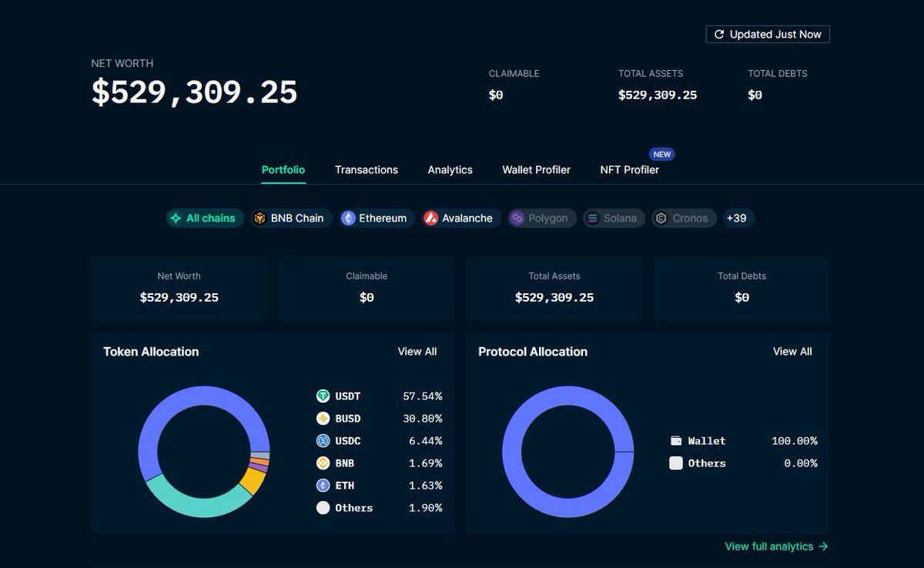Image resolution: width=924 pixels, height=568 pixels.
Task: Click the BUSD 30.80% percentage value
Action: 422,419
